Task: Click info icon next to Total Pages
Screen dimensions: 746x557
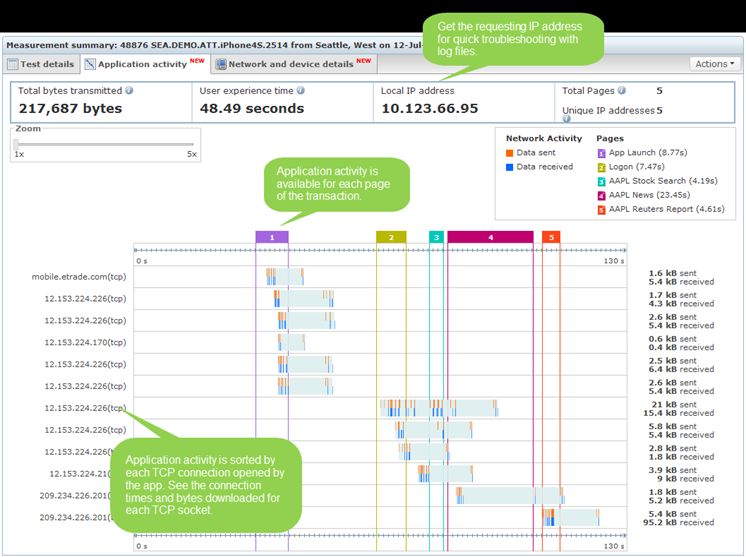Action: coord(621,90)
